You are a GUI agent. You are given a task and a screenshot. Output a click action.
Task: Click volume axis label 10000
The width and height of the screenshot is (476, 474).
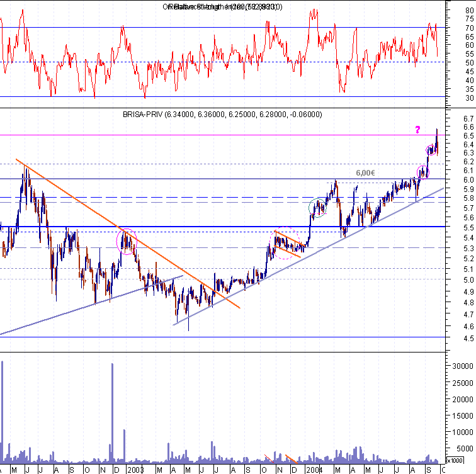point(463,432)
